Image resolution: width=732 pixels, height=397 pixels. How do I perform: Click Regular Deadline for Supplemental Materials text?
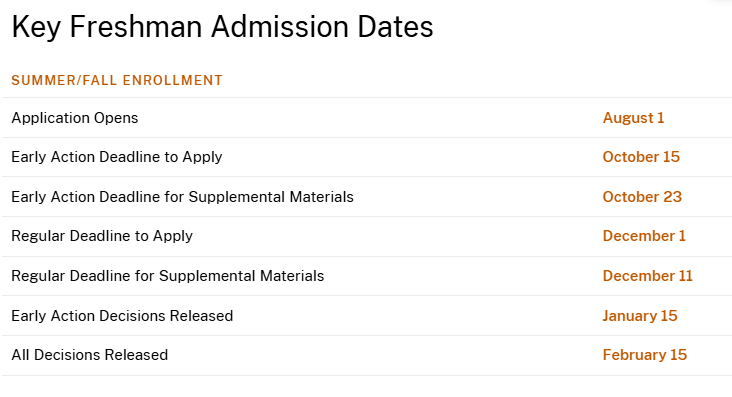(168, 276)
